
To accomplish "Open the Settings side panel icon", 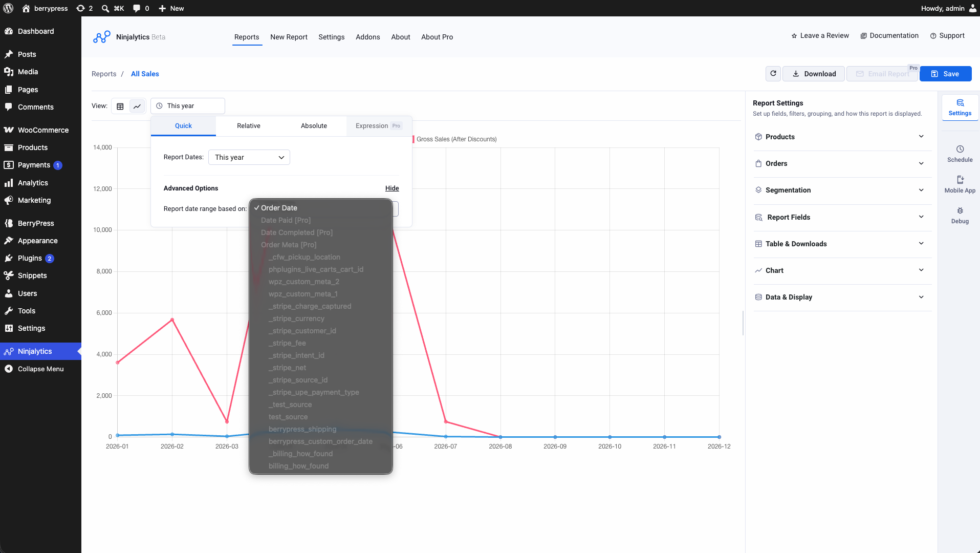I will click(x=960, y=108).
